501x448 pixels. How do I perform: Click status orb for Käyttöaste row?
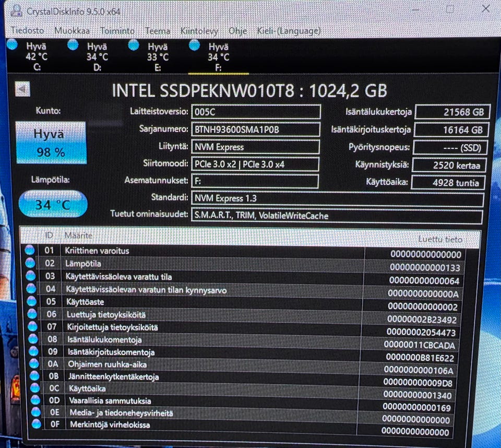tap(31, 301)
